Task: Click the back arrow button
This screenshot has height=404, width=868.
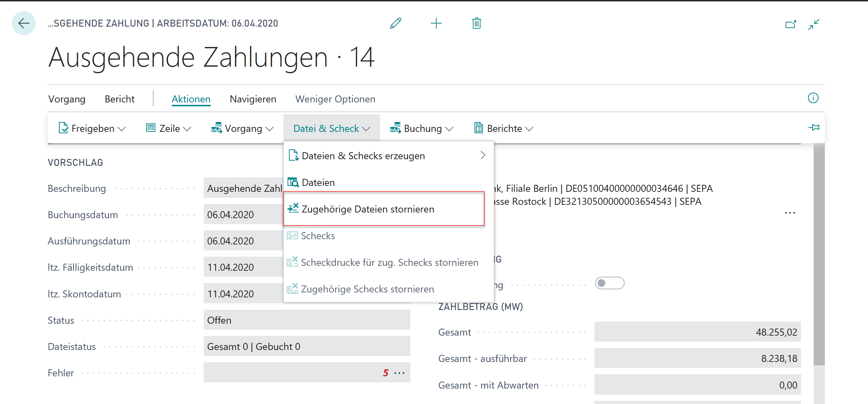Action: click(x=24, y=23)
